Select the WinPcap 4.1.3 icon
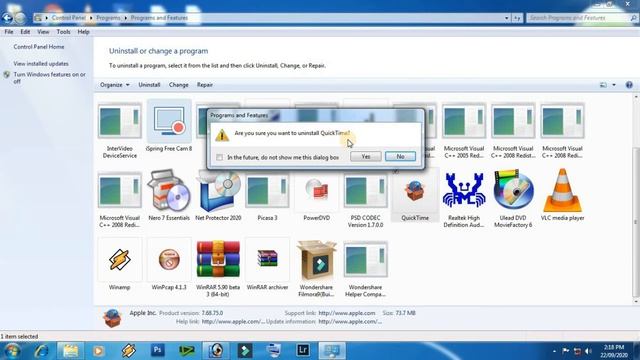Screen dimensions: 640x360 coord(169,260)
